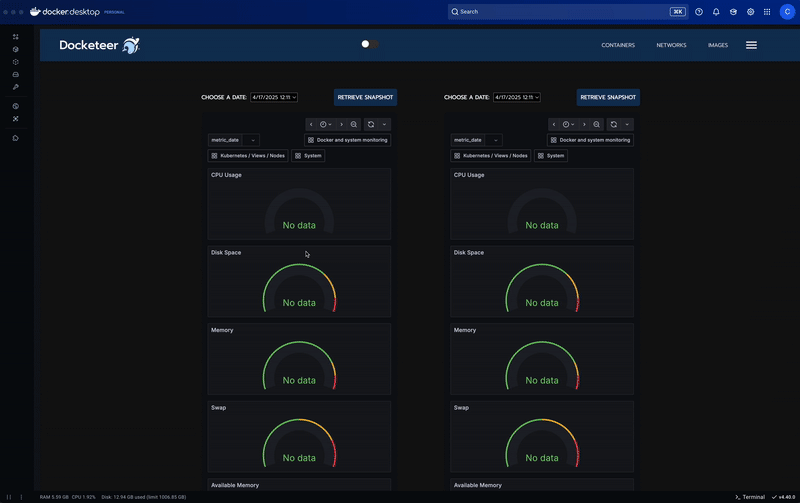Shift time range back in right dashboard
The image size is (800, 503).
[554, 124]
